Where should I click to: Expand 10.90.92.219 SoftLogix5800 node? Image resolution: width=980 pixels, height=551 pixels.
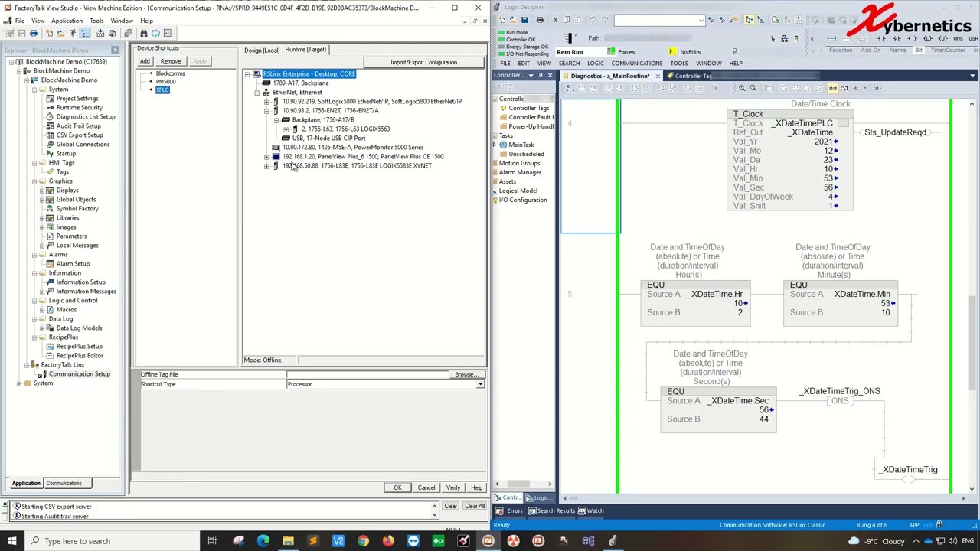pyautogui.click(x=266, y=102)
